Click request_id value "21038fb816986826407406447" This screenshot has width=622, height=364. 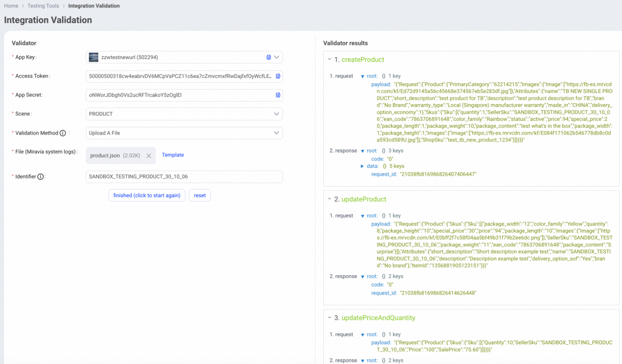(438, 174)
